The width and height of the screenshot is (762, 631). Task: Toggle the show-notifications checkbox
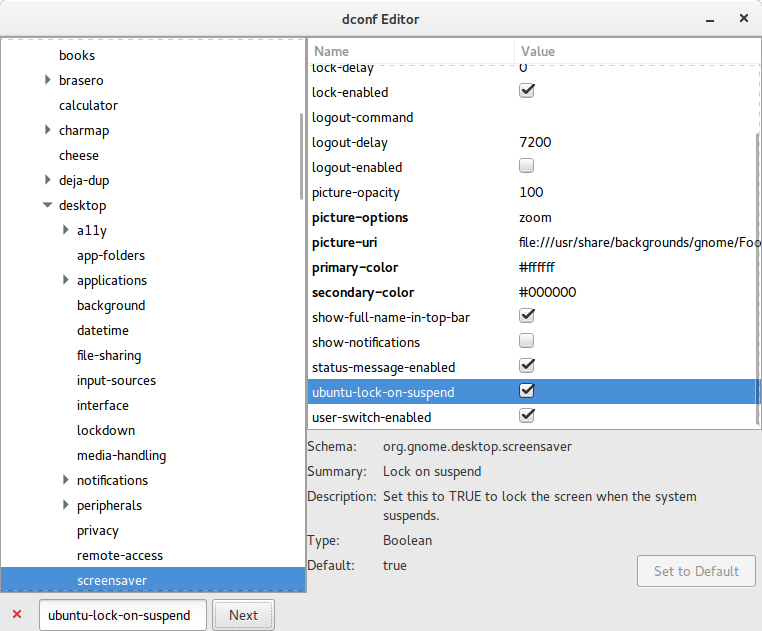pyautogui.click(x=527, y=341)
